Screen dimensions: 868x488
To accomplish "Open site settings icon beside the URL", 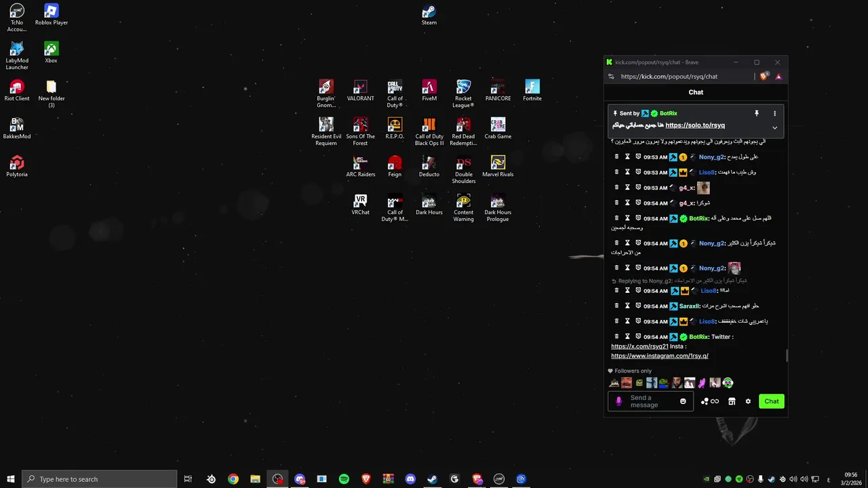I will pos(611,77).
